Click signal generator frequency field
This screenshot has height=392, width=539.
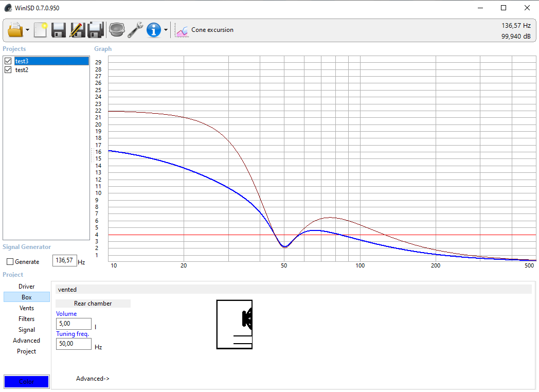point(65,261)
